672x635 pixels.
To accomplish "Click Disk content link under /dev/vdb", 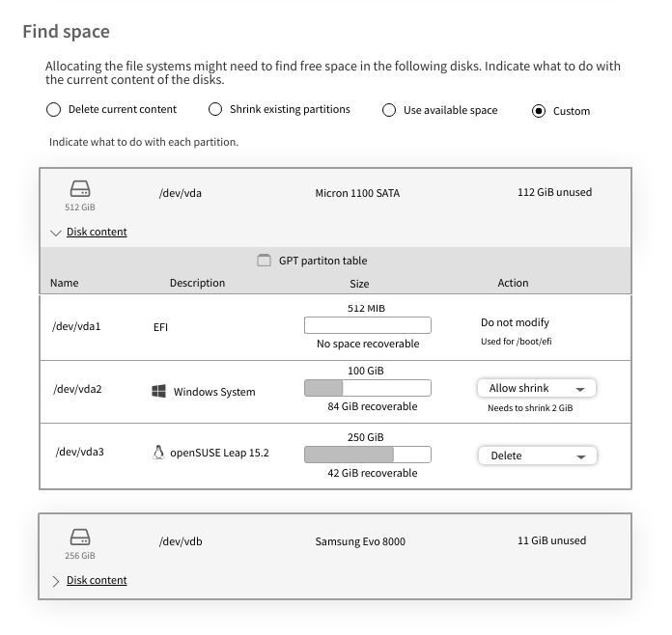I will (x=97, y=580).
